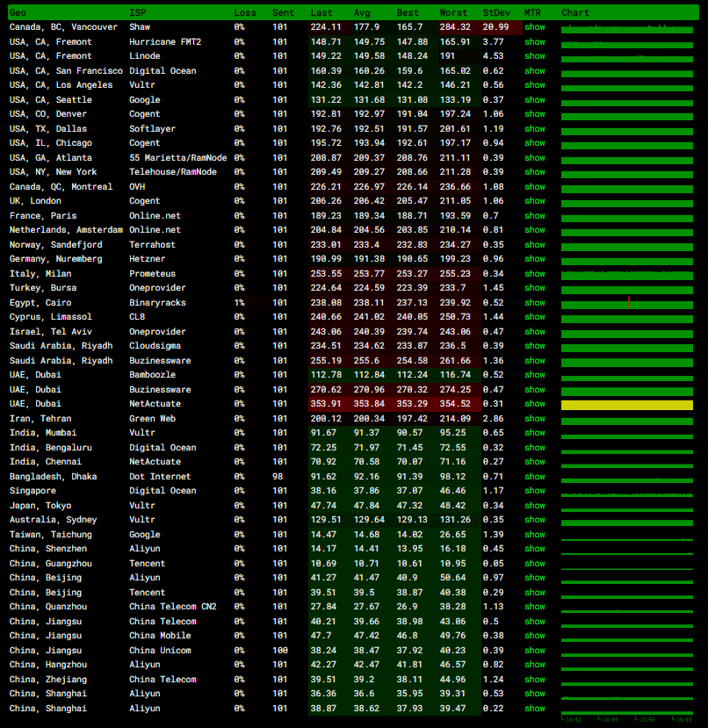This screenshot has width=708, height=728.
Task: Open show link for Taichung Google
Action: point(535,535)
